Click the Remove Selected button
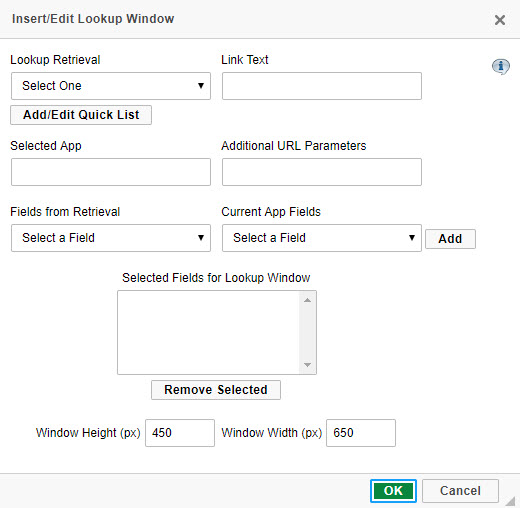Viewport: 520px width, 508px height. click(216, 390)
